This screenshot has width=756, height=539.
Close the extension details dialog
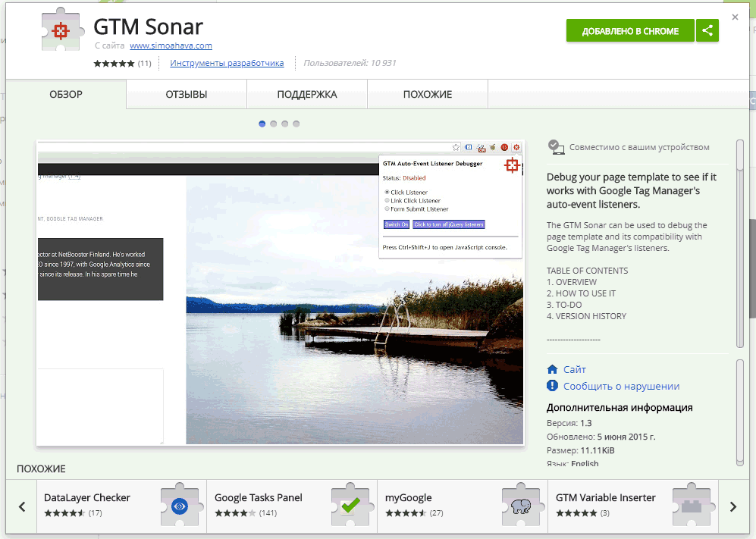point(735,17)
